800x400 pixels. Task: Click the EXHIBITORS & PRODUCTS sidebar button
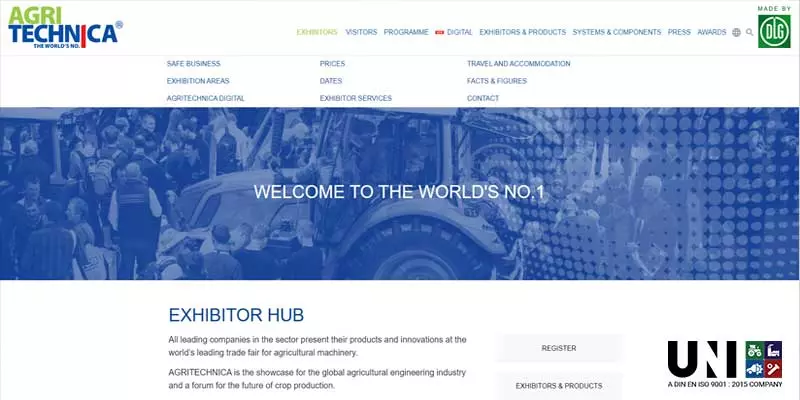click(x=559, y=386)
